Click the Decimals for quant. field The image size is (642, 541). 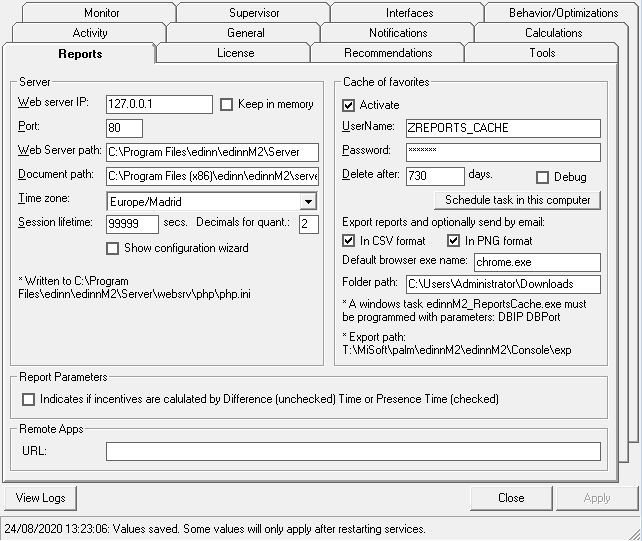pos(309,224)
